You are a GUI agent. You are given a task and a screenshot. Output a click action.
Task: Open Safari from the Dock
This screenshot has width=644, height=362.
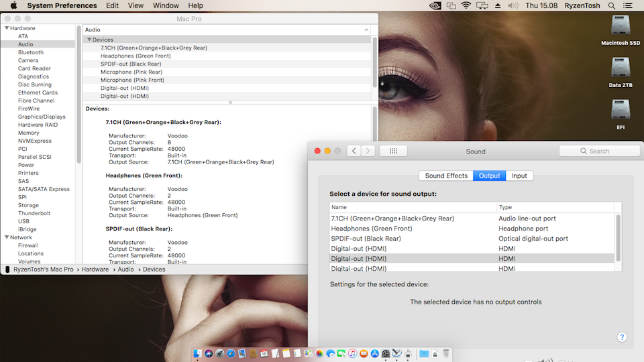coord(230,353)
